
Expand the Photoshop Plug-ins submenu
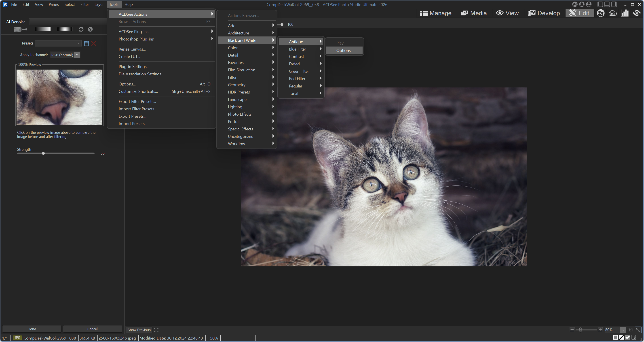pyautogui.click(x=162, y=39)
